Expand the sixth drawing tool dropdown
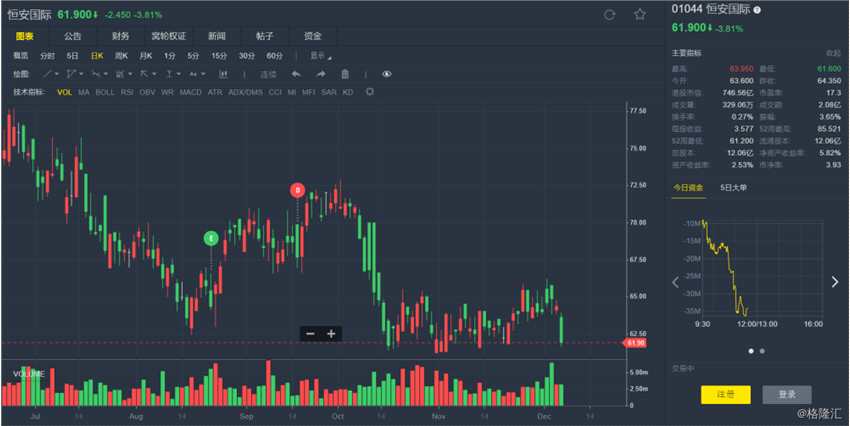Screen dimensions: 850x426 [179, 74]
